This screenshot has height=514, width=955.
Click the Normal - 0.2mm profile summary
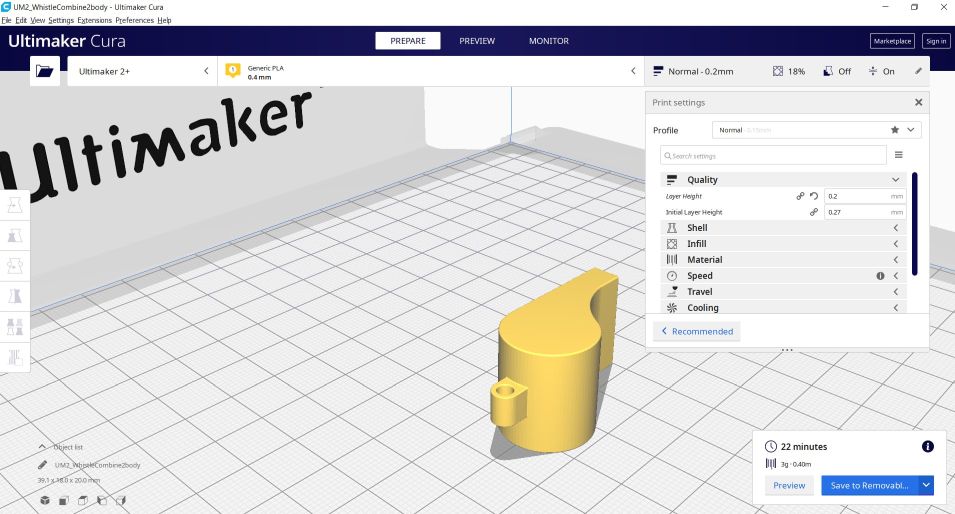(694, 71)
